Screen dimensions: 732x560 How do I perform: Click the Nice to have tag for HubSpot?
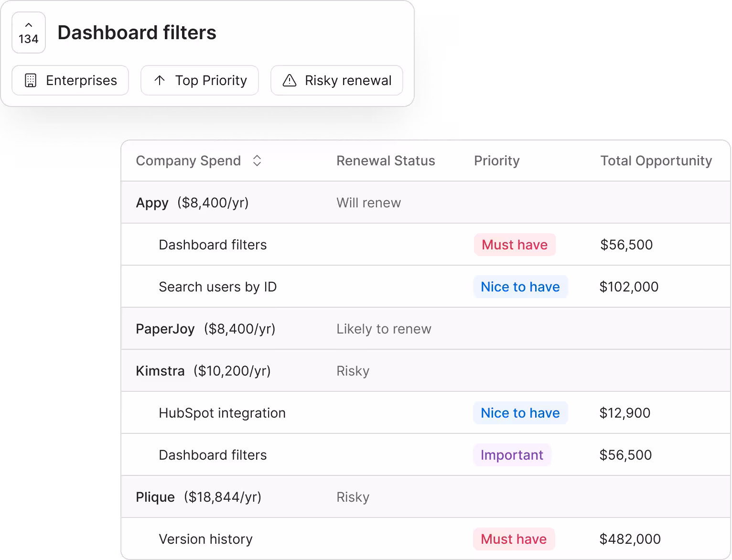pos(520,413)
